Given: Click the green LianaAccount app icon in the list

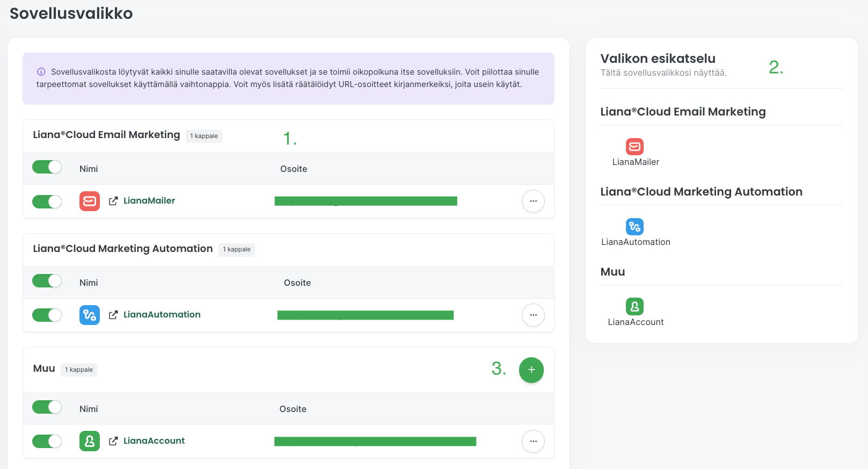Looking at the screenshot, I should click(x=90, y=441).
